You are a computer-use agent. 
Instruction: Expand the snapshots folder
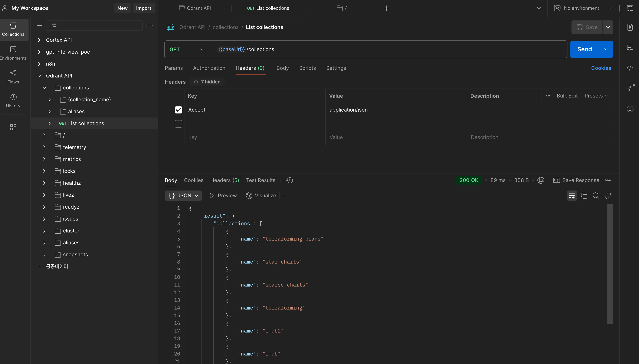pyautogui.click(x=44, y=255)
